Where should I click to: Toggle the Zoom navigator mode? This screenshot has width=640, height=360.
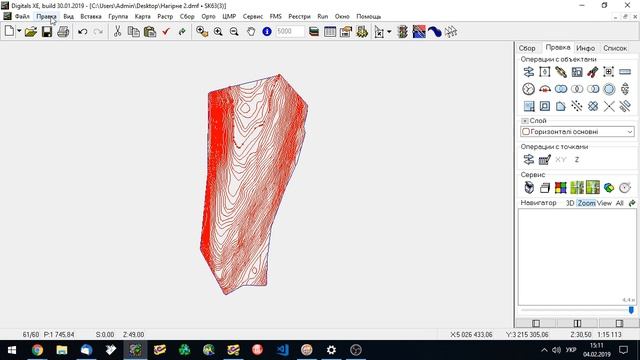586,203
